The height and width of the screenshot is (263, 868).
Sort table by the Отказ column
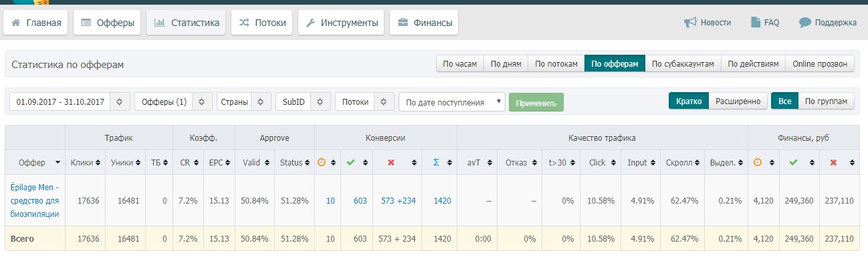pos(520,162)
